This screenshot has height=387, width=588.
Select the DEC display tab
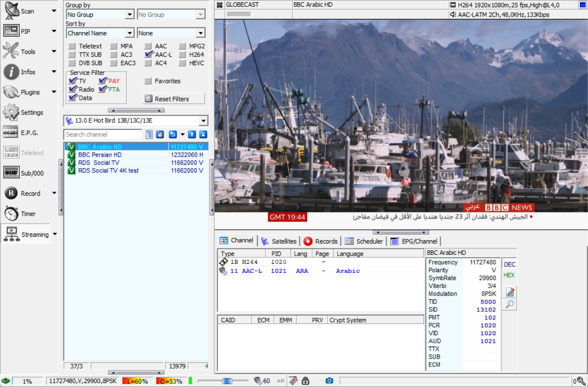509,265
